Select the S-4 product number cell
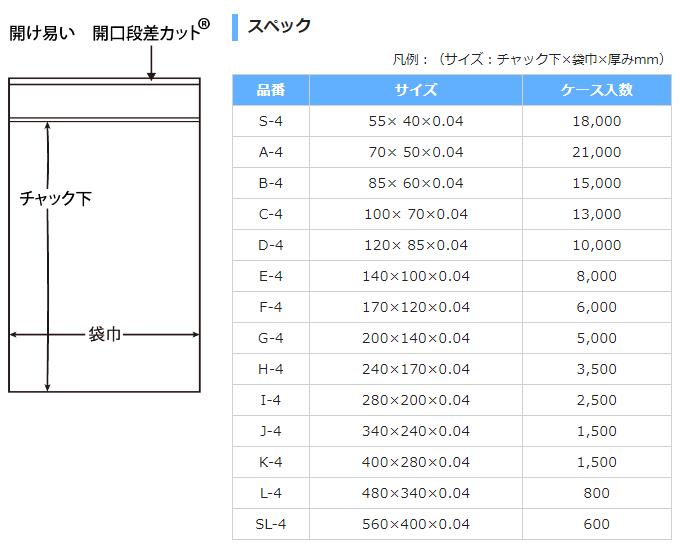 270,121
